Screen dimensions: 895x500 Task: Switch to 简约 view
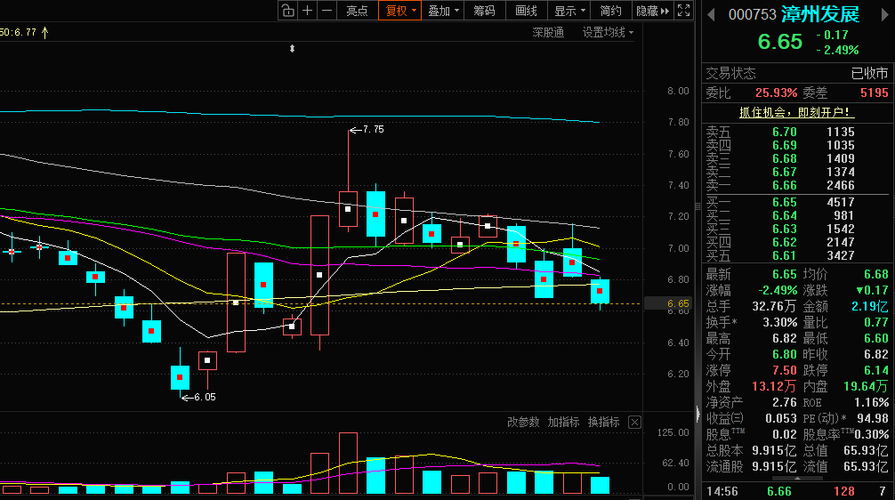click(611, 10)
